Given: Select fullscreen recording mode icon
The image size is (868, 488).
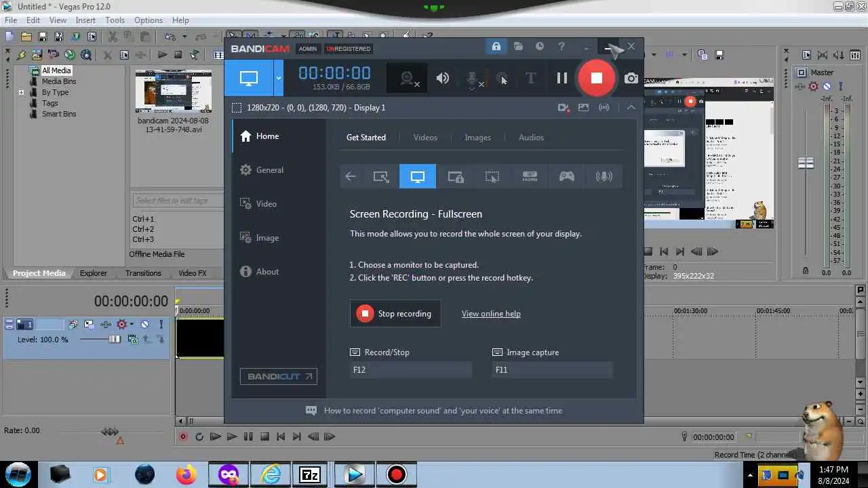Looking at the screenshot, I should click(x=418, y=176).
